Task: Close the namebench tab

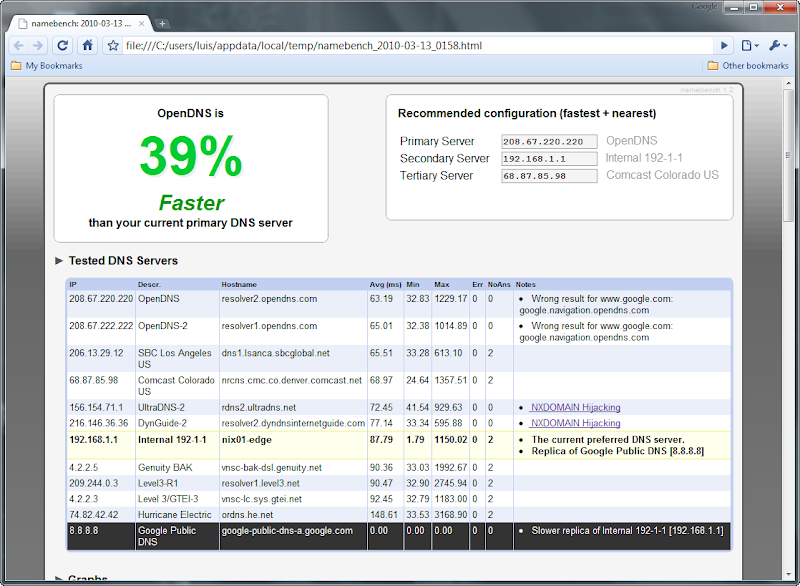Action: [x=140, y=23]
